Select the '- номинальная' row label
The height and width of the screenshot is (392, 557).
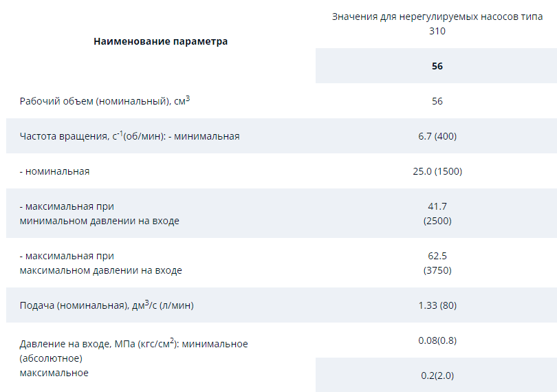click(54, 171)
